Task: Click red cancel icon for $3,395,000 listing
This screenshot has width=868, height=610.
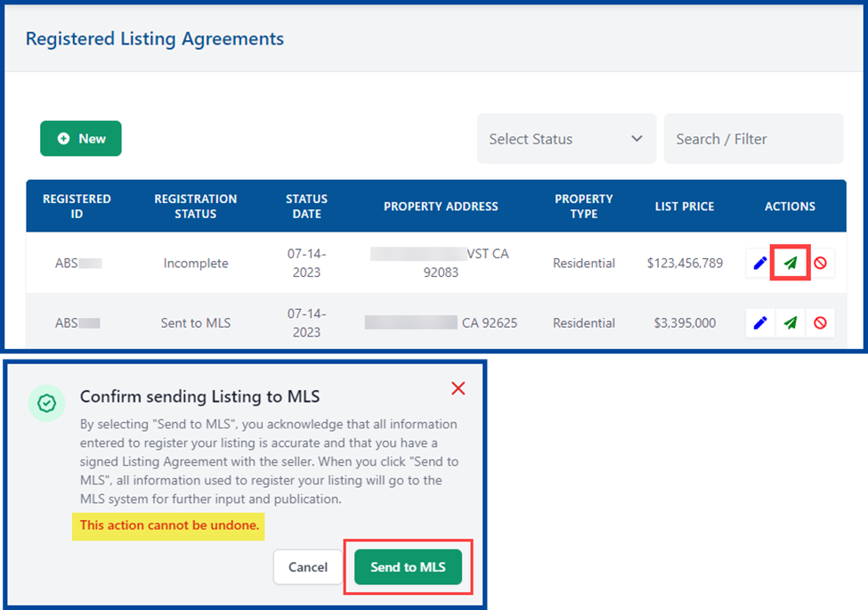Action: click(820, 323)
